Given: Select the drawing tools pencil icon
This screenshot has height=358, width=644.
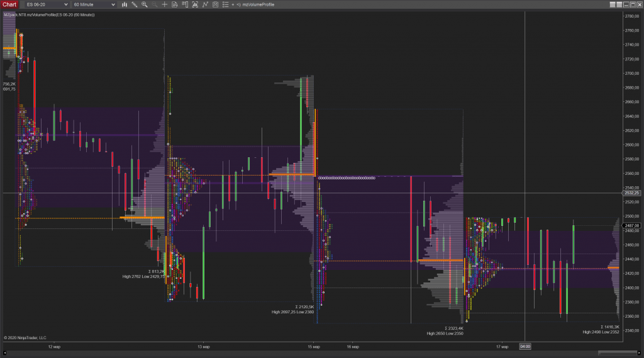Looking at the screenshot, I should pyautogui.click(x=135, y=4).
